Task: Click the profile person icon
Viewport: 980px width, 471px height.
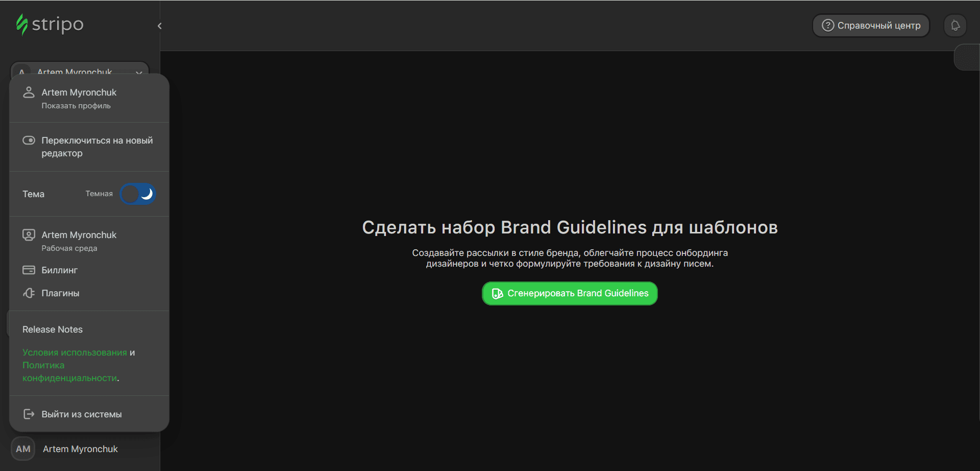Action: tap(29, 92)
